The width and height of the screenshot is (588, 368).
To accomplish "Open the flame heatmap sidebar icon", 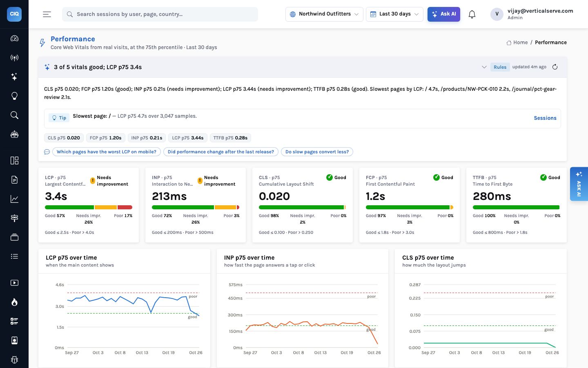I will click(x=14, y=302).
